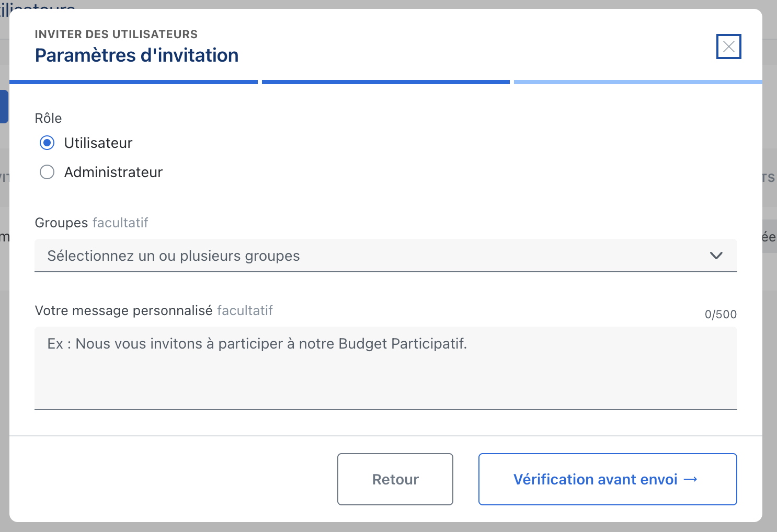Click the Administrateur role label text
This screenshot has width=777, height=532.
click(113, 172)
